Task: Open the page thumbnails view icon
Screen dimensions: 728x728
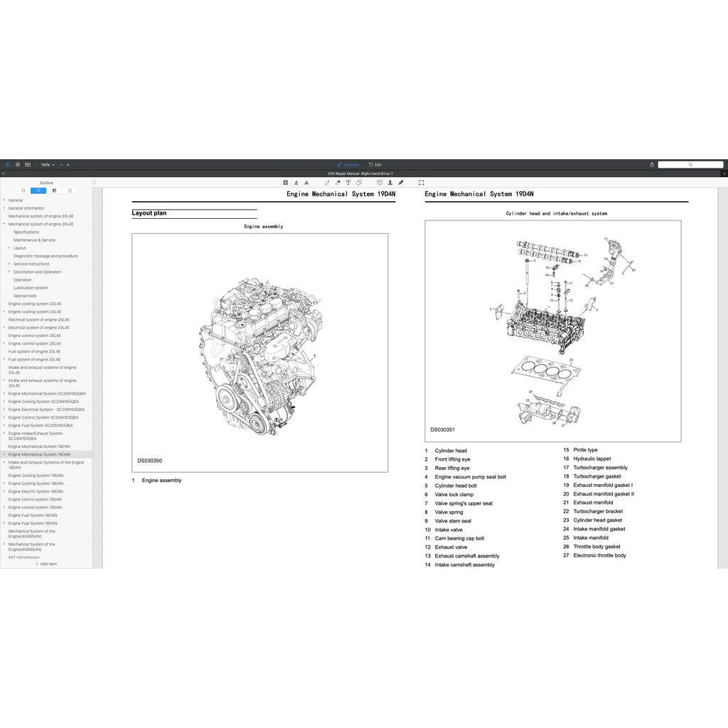Action: pos(18,165)
